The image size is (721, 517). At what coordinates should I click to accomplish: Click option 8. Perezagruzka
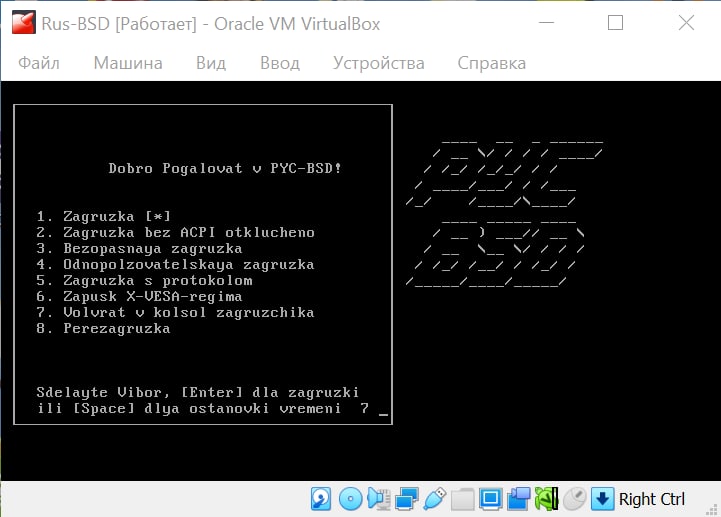(103, 328)
